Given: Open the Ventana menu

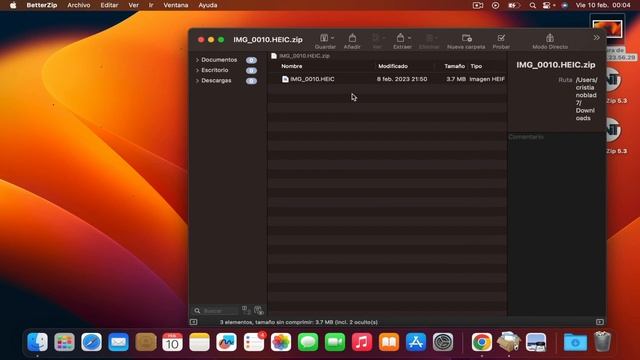Looking at the screenshot, I should (x=176, y=5).
